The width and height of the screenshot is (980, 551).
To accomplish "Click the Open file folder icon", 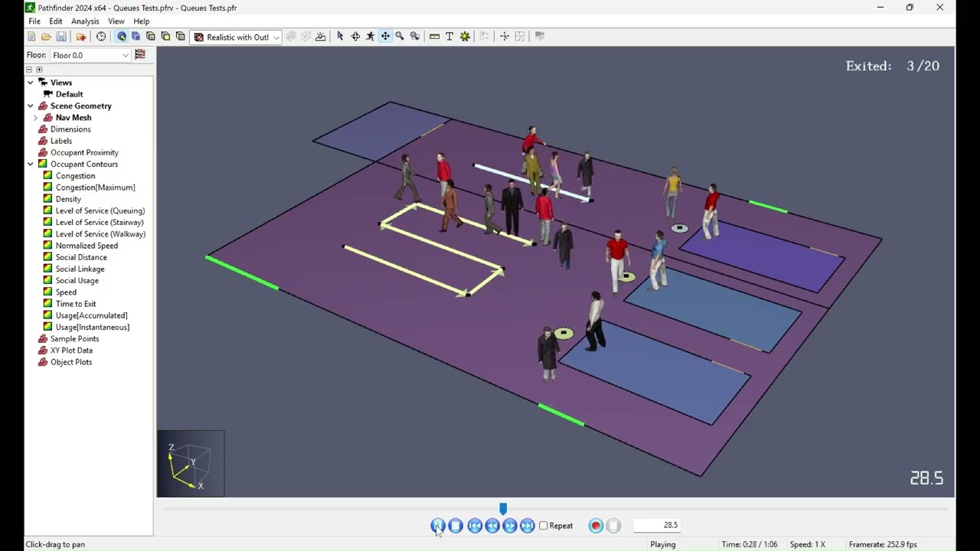I will coord(46,37).
